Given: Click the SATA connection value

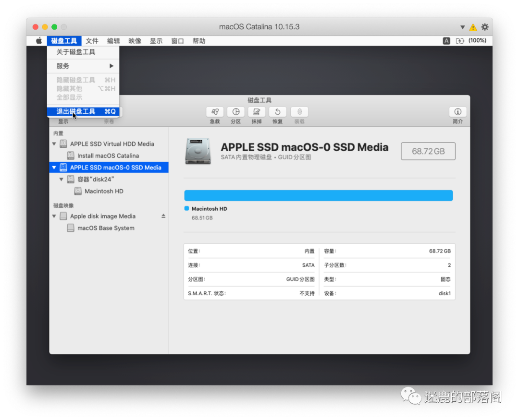Looking at the screenshot, I should 308,265.
